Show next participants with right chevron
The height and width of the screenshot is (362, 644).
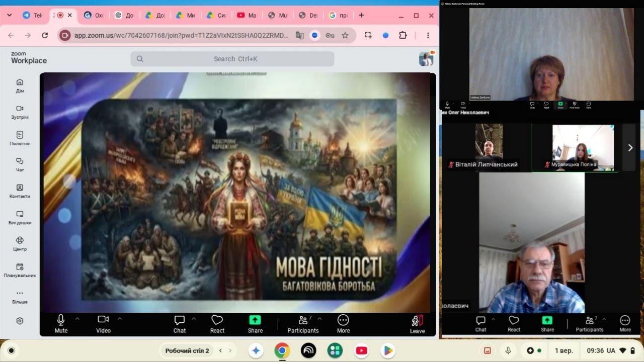(x=629, y=147)
